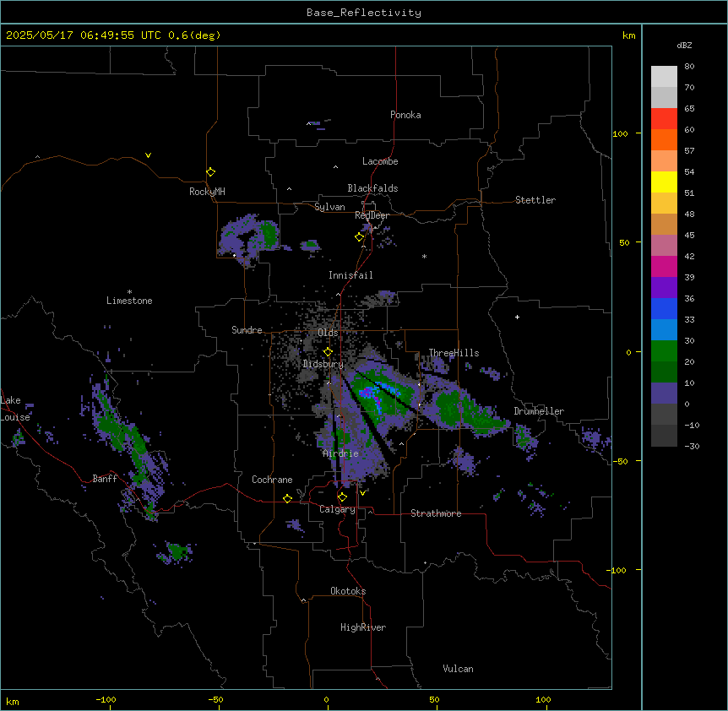
Task: Click the yellow diamond marker near Olds
Action: click(328, 352)
